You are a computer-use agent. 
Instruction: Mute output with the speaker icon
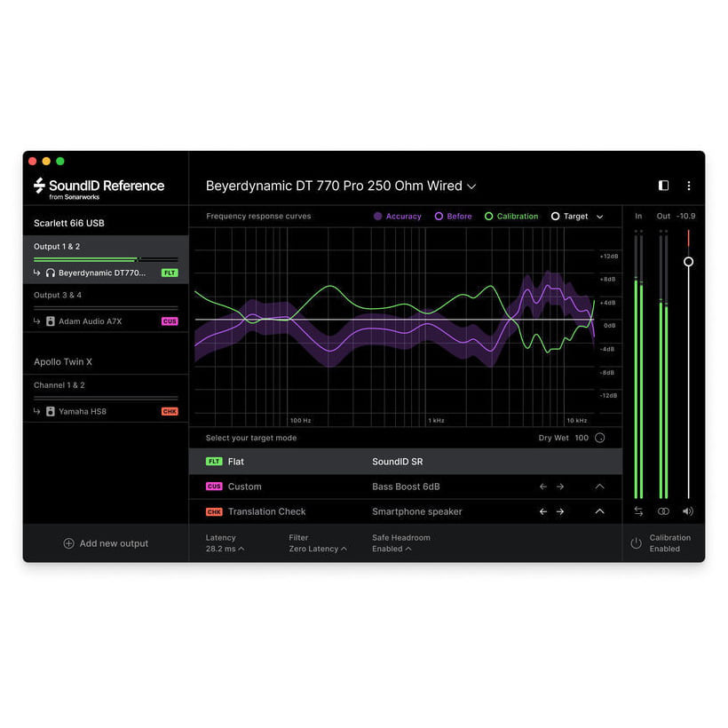(688, 511)
